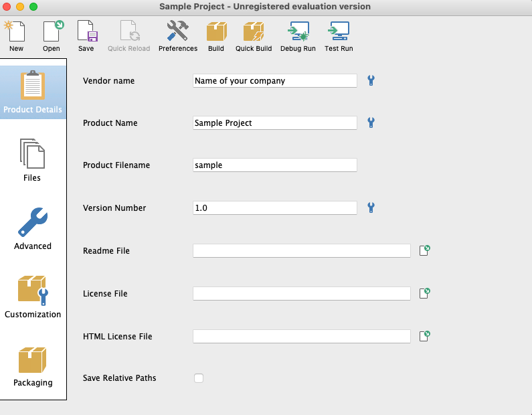Open the Advanced section
The width and height of the screenshot is (532, 415).
[32, 229]
